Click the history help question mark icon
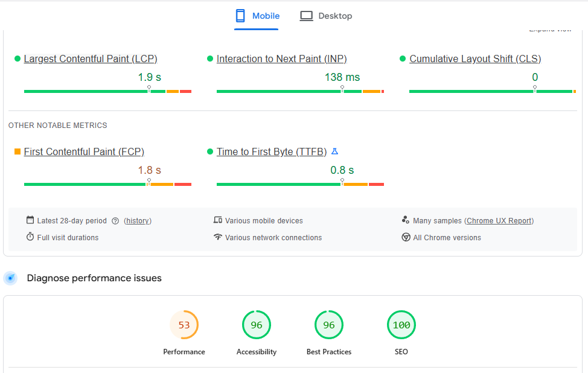 click(x=115, y=220)
